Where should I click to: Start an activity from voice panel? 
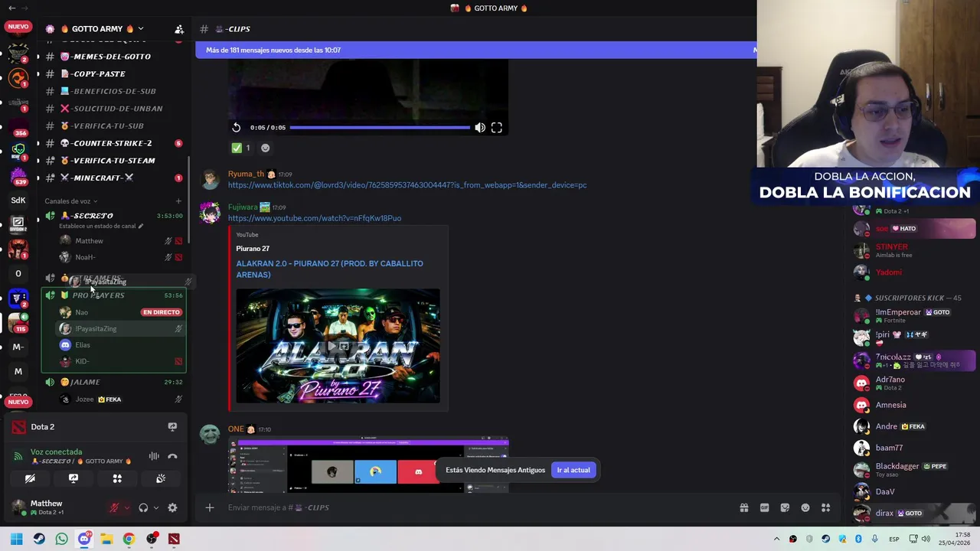coord(117,478)
